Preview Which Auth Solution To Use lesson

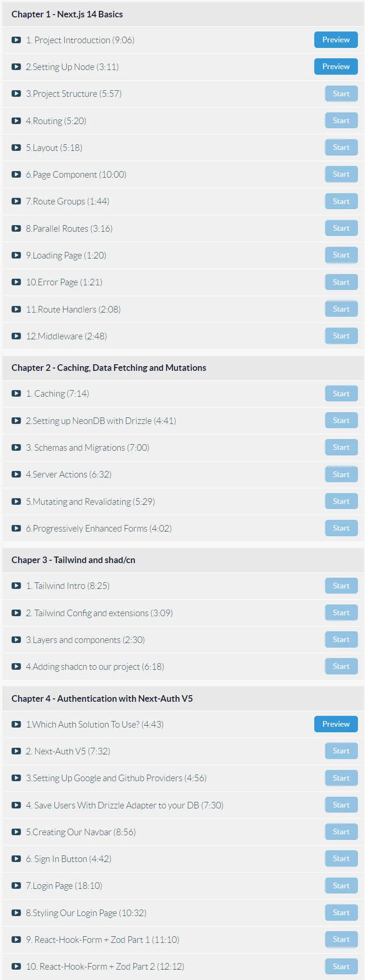[336, 724]
